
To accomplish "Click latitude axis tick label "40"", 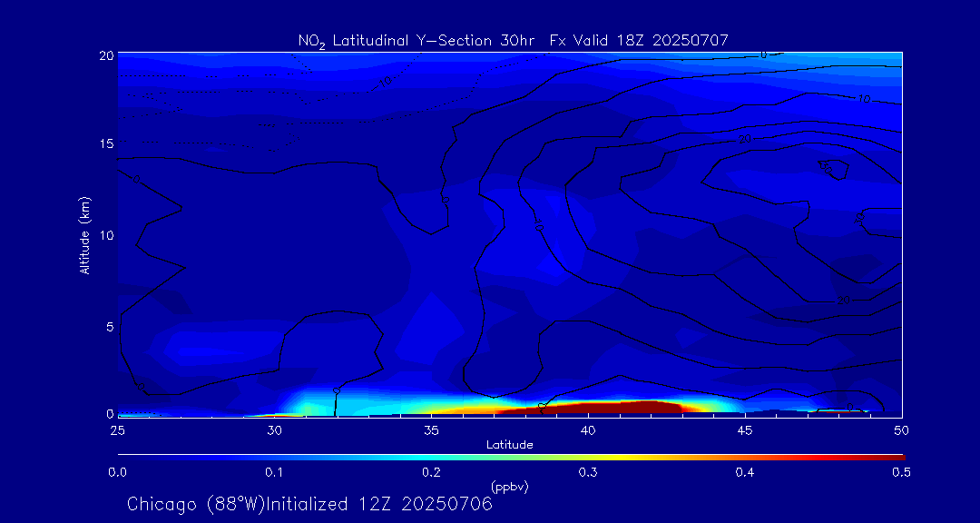I will pyautogui.click(x=587, y=429).
